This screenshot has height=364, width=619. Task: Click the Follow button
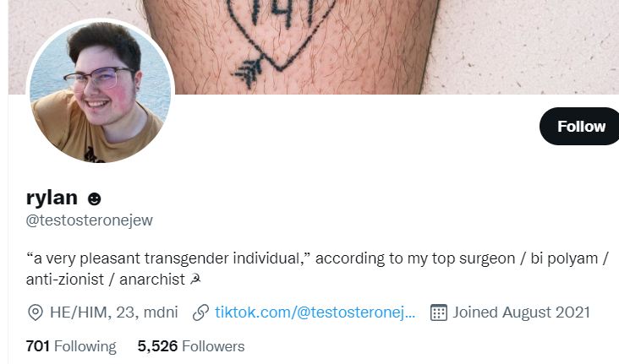[579, 126]
